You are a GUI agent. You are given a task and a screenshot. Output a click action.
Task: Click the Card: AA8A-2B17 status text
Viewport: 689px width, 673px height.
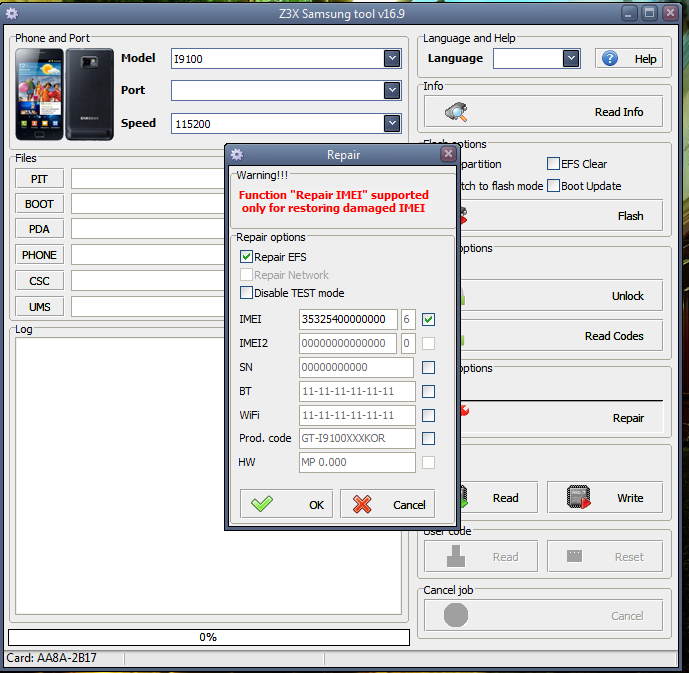coord(51,658)
